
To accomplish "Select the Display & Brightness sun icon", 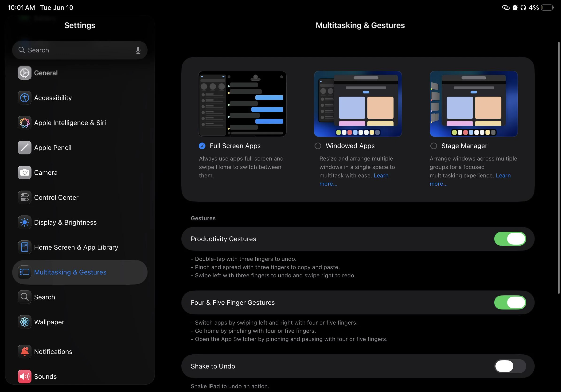I will pos(24,222).
